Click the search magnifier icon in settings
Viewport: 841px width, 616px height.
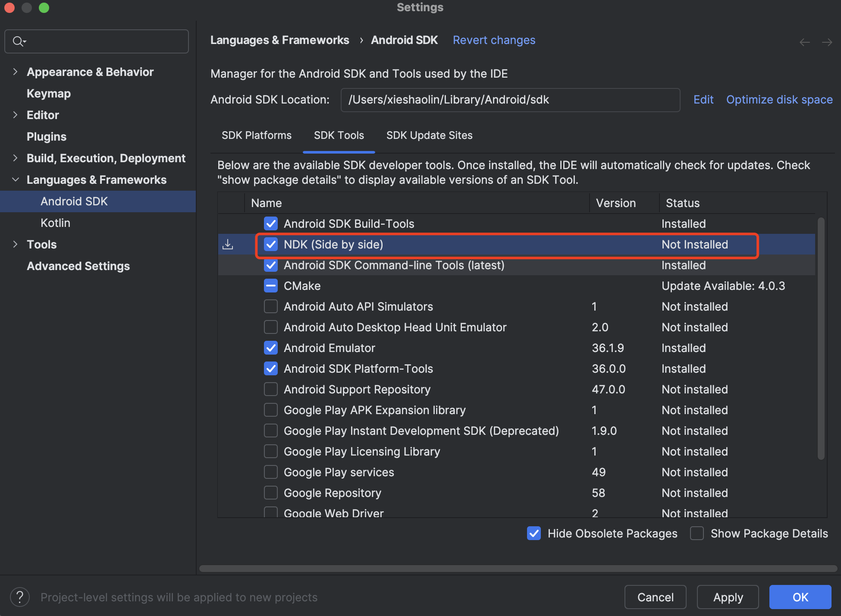tap(19, 41)
